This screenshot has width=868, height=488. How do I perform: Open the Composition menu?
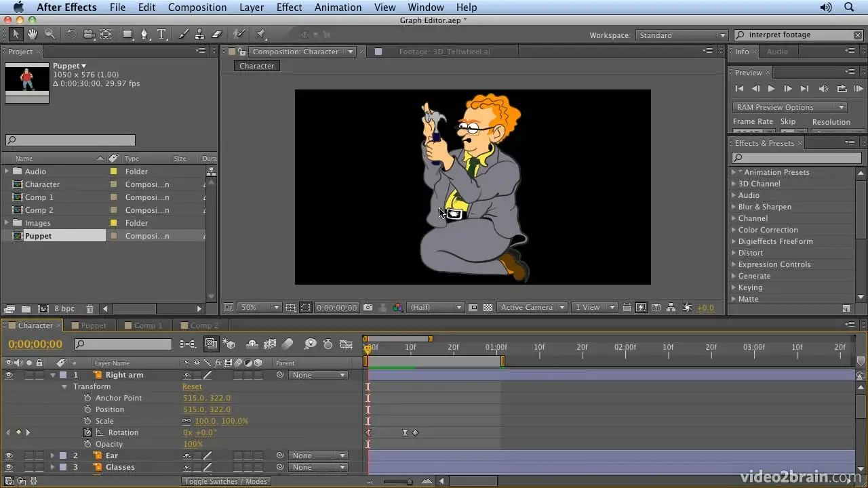(x=197, y=7)
